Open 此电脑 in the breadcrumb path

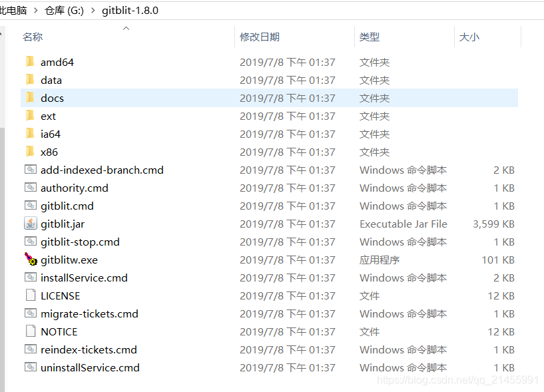pyautogui.click(x=13, y=11)
